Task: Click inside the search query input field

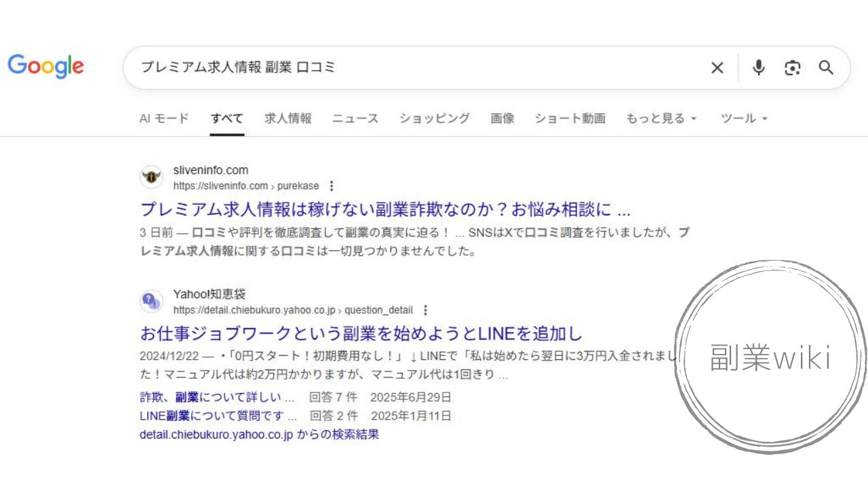Action: [407, 68]
